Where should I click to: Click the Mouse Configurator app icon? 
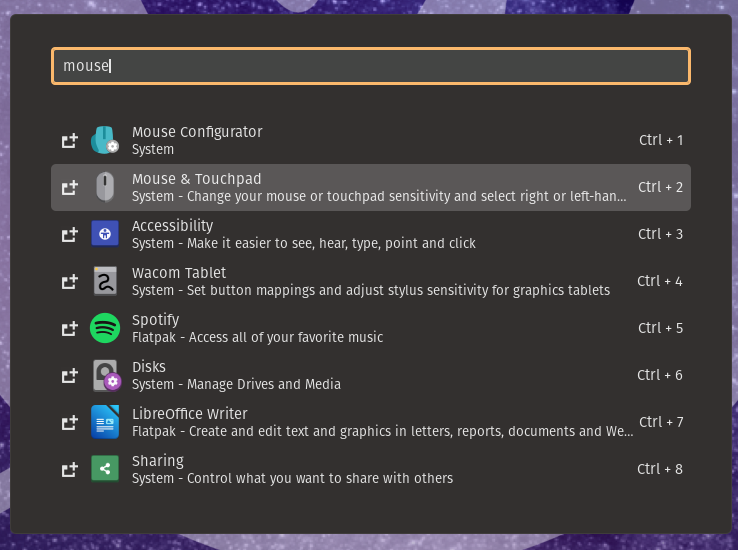pos(105,141)
